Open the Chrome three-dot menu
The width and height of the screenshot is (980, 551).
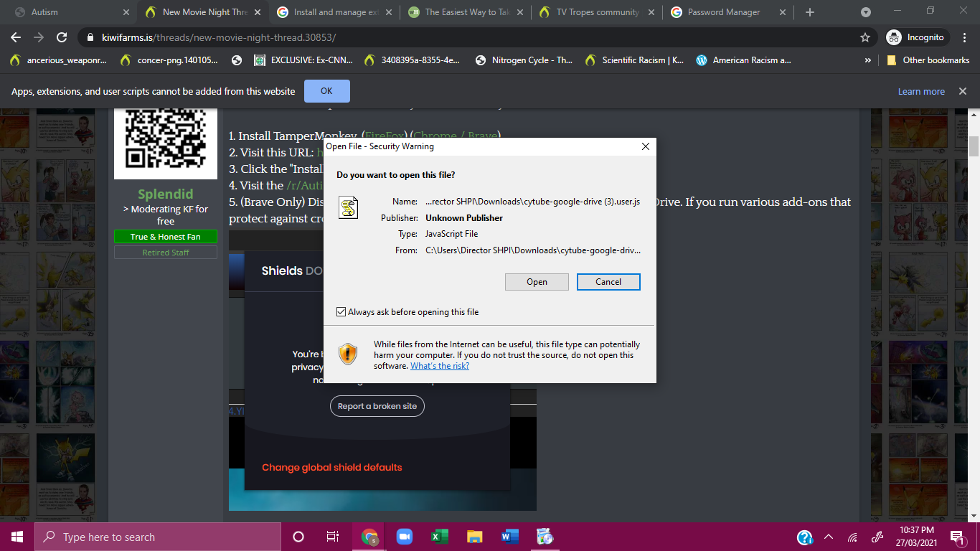click(x=964, y=37)
